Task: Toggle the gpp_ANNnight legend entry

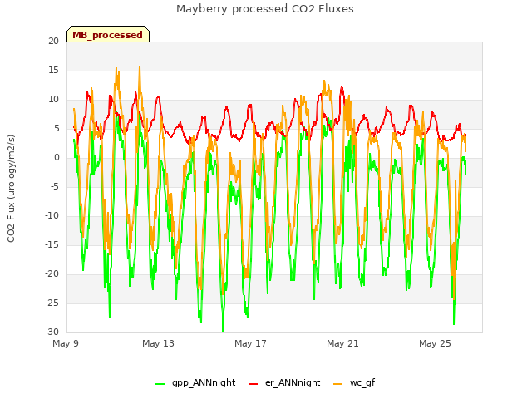Action: pyautogui.click(x=195, y=382)
